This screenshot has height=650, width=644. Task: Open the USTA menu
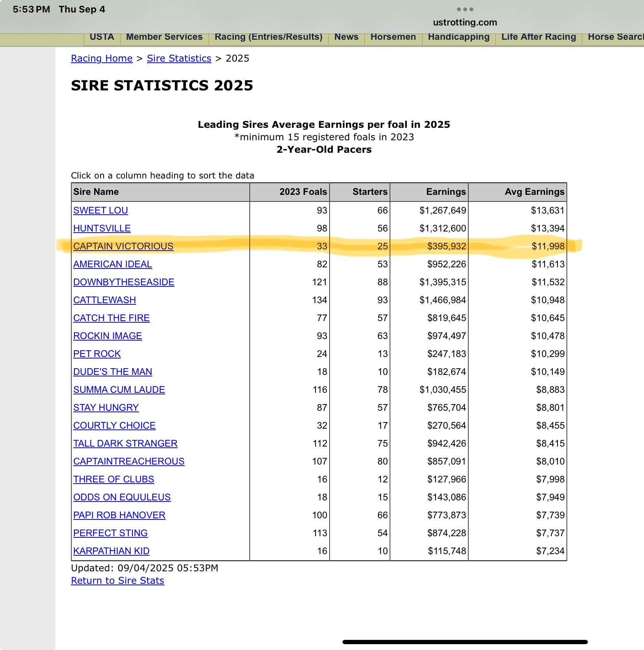click(x=102, y=37)
